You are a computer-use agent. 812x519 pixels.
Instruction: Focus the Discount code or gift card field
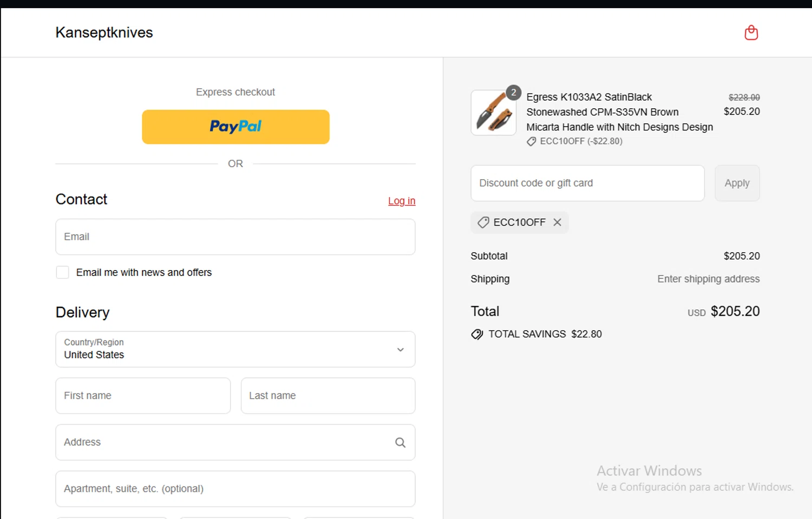(x=587, y=183)
